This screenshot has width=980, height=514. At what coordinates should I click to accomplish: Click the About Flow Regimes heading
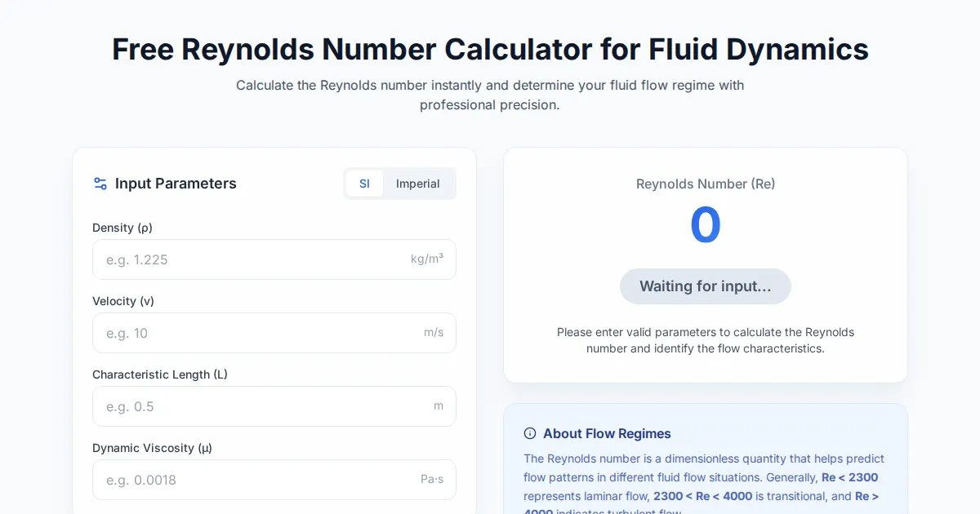tap(607, 433)
